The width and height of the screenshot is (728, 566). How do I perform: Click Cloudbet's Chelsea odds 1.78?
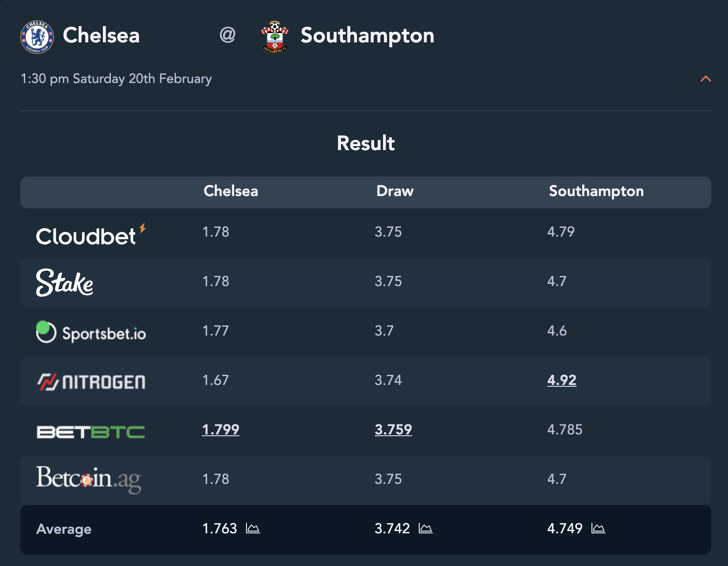coord(216,232)
